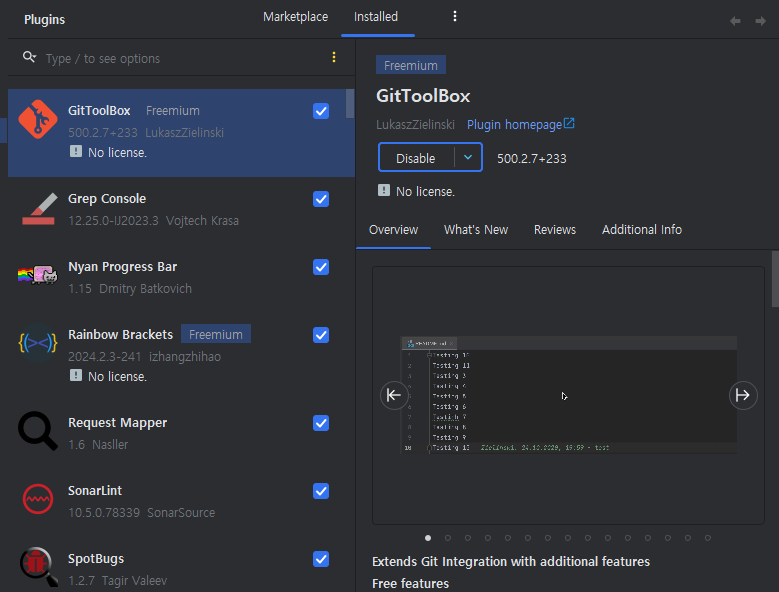The width and height of the screenshot is (779, 592).
Task: Navigate forward with the right arrow
Action: [760, 21]
